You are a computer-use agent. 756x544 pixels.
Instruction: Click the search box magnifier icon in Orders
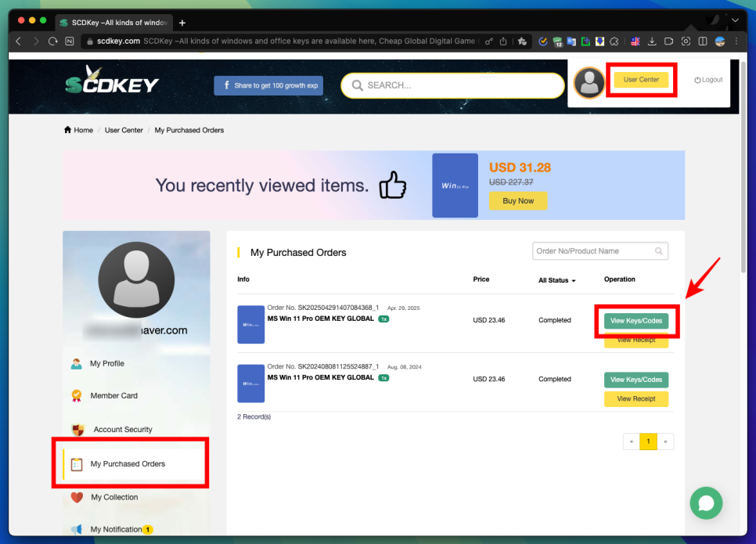click(659, 250)
